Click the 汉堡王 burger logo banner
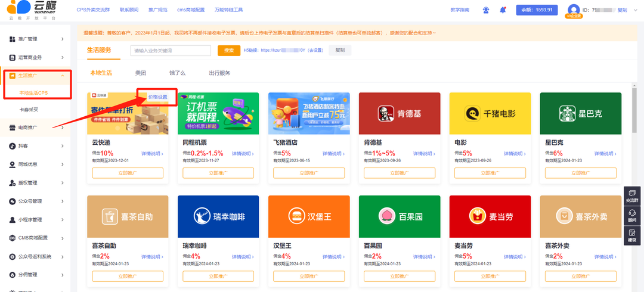The image size is (644, 292). coord(309,216)
